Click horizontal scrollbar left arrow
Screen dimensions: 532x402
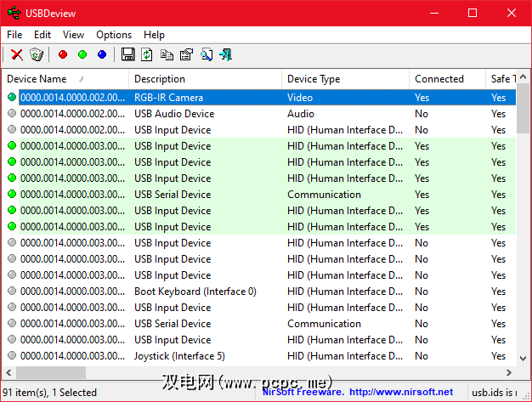(8, 372)
